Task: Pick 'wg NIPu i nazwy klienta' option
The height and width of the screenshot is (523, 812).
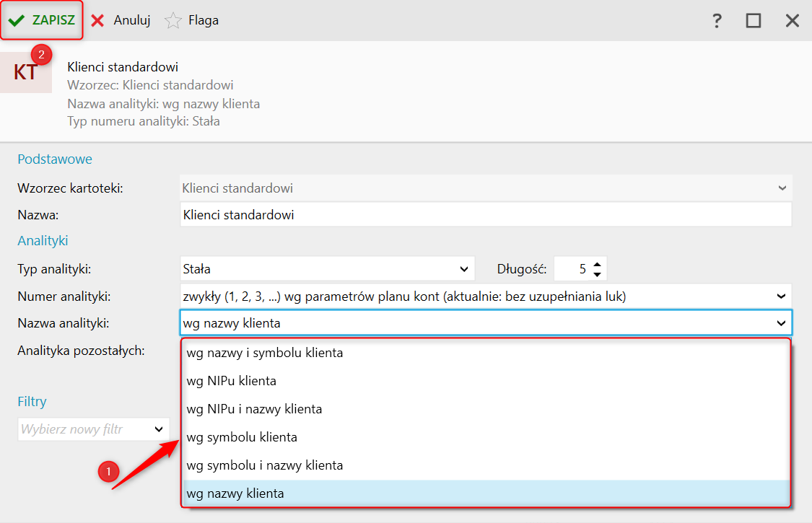Action: click(x=254, y=409)
